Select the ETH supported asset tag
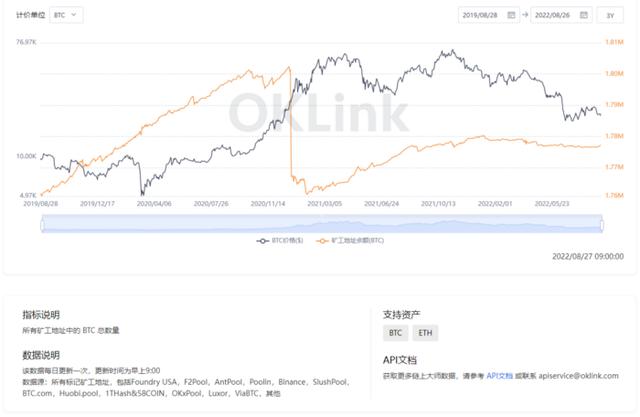This screenshot has height=417, width=640. pyautogui.click(x=425, y=333)
